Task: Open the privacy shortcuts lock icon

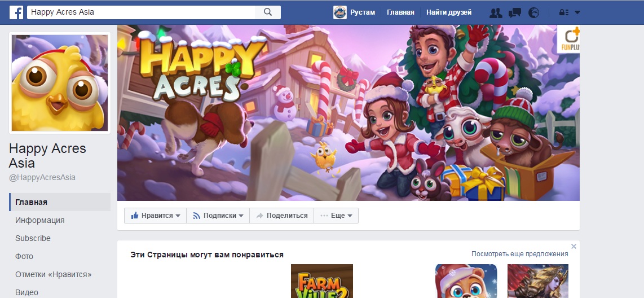Action: tap(563, 13)
